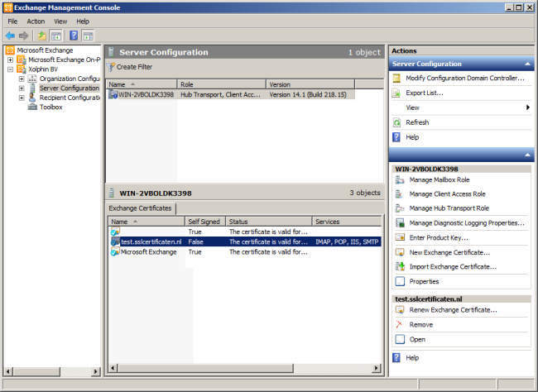This screenshot has width=538, height=392.
Task: Click right arrow of console tree scrollbar
Action: click(x=96, y=371)
